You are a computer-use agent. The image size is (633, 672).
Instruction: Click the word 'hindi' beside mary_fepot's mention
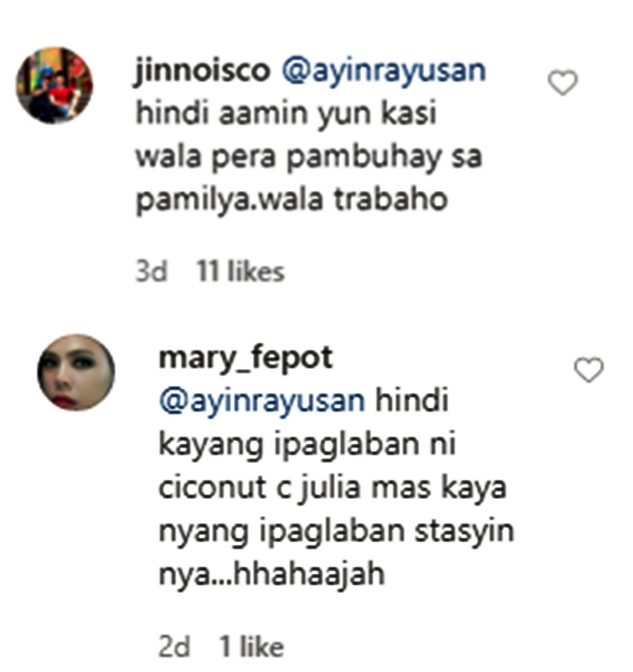click(x=412, y=400)
